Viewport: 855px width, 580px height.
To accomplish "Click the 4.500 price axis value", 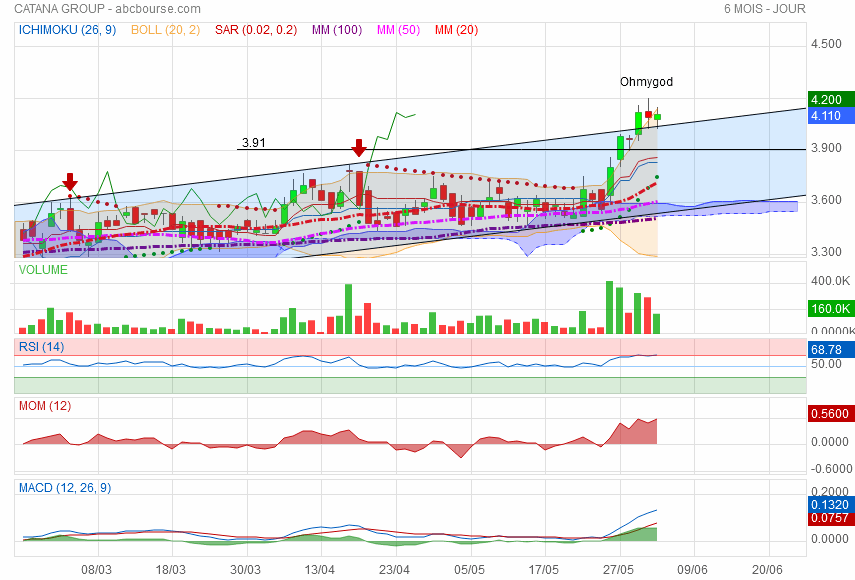I will coord(826,44).
